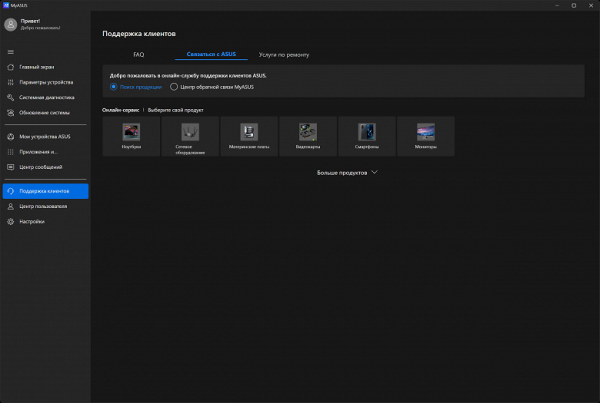Open Мои устройства ASUS
The height and width of the screenshot is (403, 600).
tap(44, 137)
